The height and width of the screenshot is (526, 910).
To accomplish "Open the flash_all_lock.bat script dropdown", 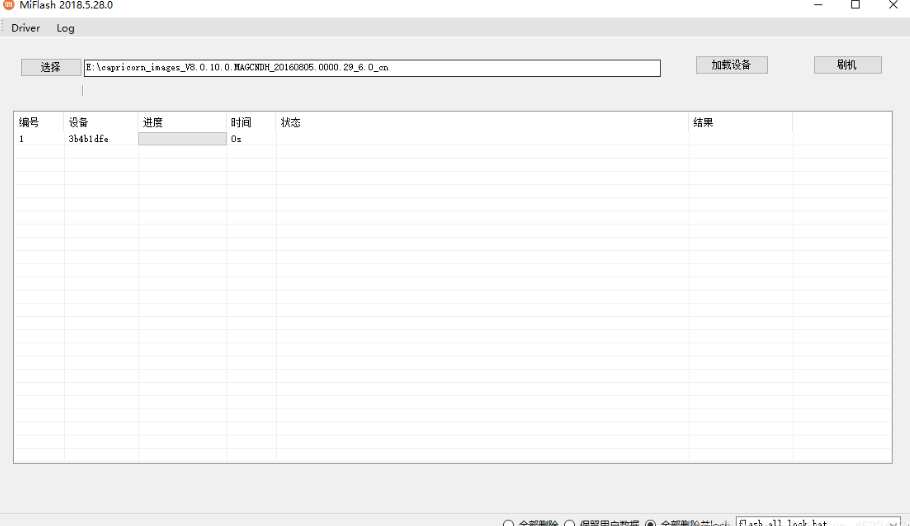I will pyautogui.click(x=893, y=523).
